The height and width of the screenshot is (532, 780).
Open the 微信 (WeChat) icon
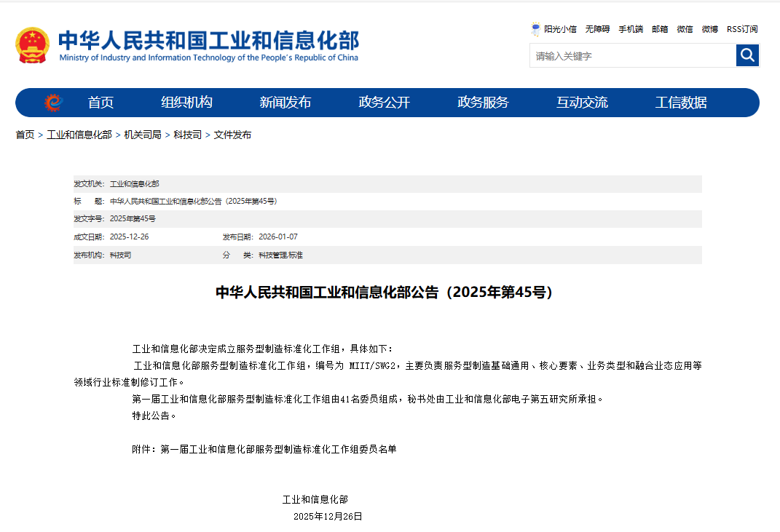[x=684, y=29]
